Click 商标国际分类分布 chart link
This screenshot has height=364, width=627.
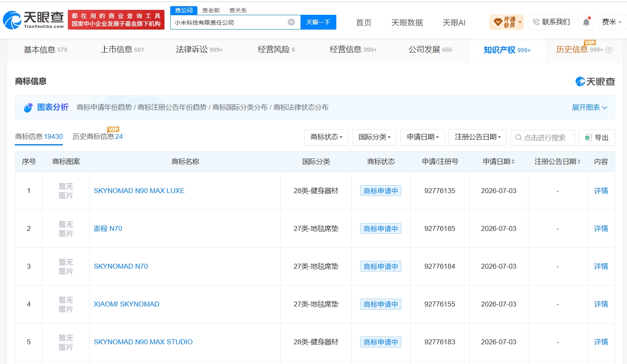[240, 108]
